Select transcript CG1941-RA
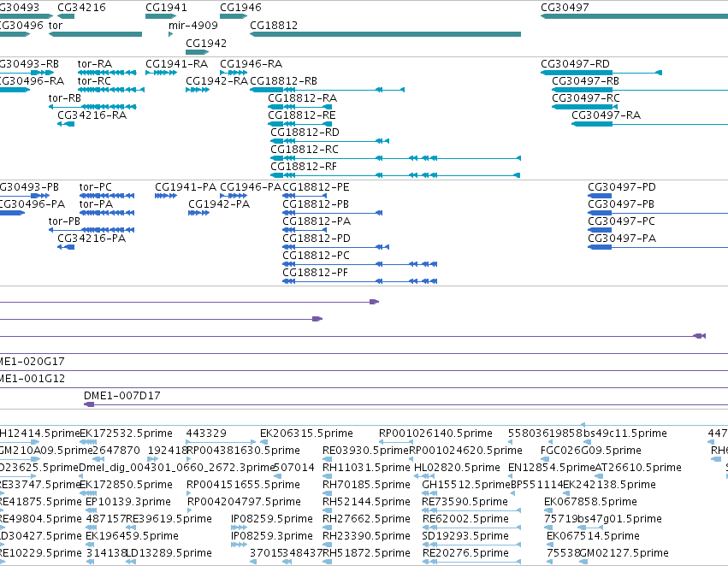The height and width of the screenshot is (566, 728). click(161, 73)
